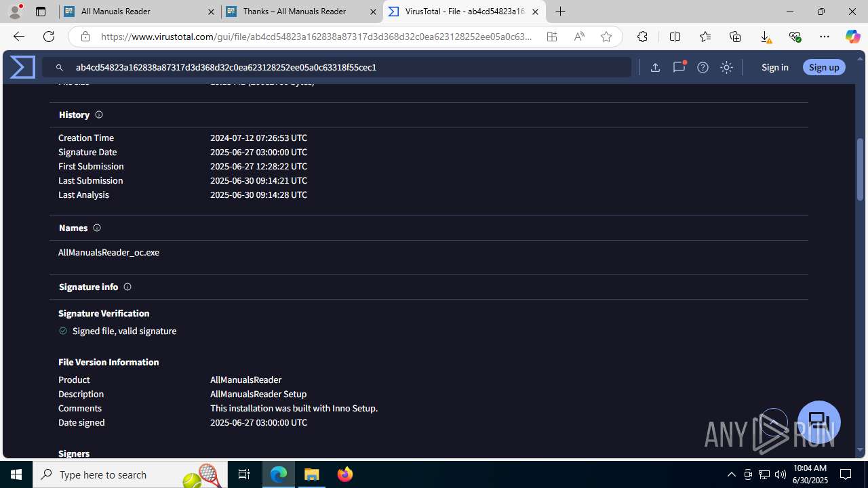Toggle the light/dark theme icon
868x488 pixels.
point(726,67)
